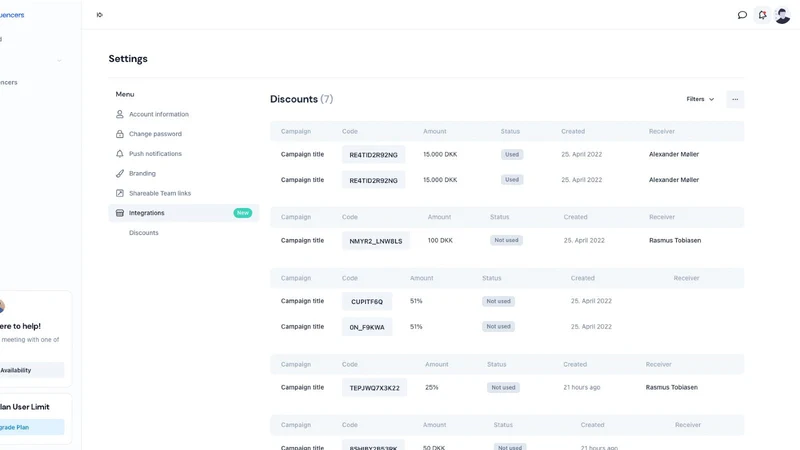Click the TEPJWQ7X3K22 discount code
The image size is (800, 450).
pos(374,388)
